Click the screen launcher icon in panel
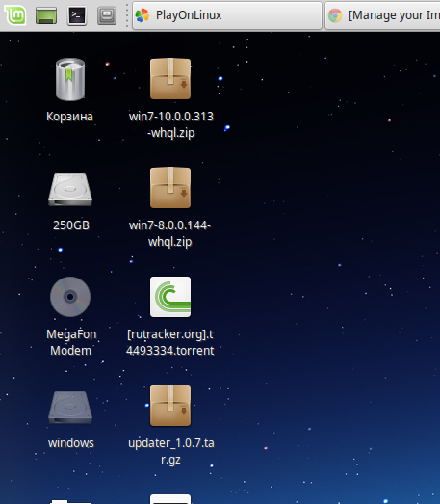 click(x=107, y=15)
